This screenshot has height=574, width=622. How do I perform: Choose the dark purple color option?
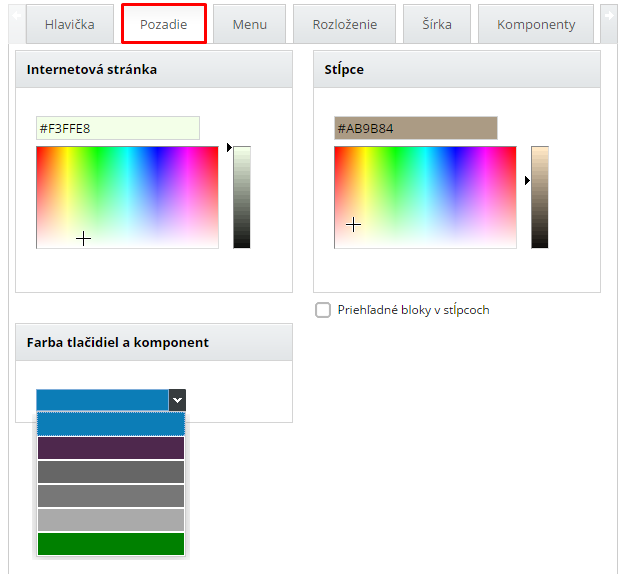(111, 448)
